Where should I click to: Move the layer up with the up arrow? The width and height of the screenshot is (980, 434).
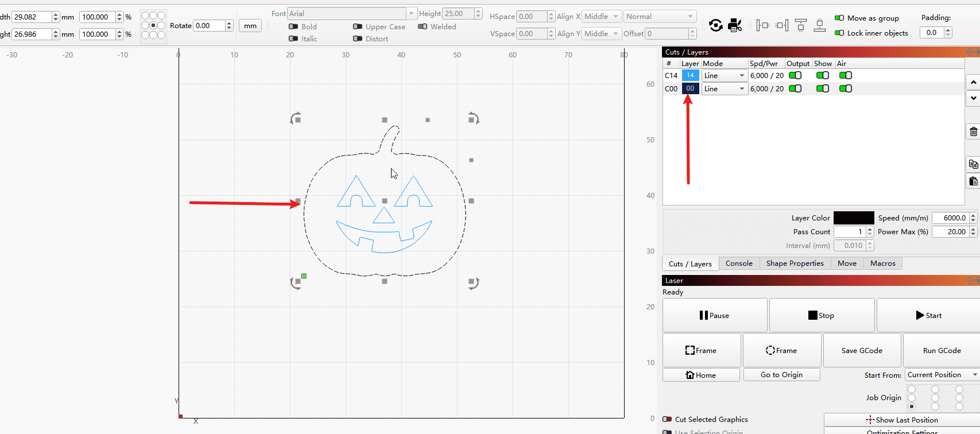[973, 83]
